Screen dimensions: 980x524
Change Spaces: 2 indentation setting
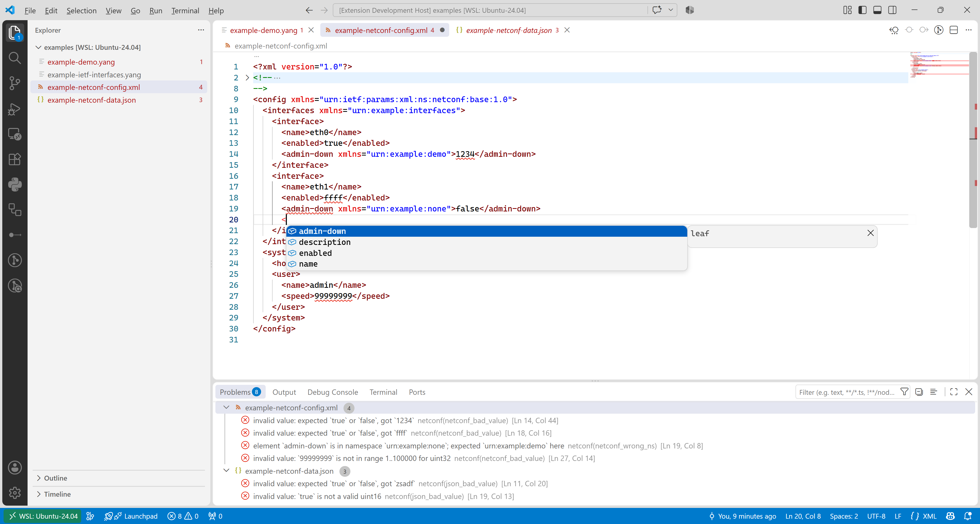[x=844, y=516]
